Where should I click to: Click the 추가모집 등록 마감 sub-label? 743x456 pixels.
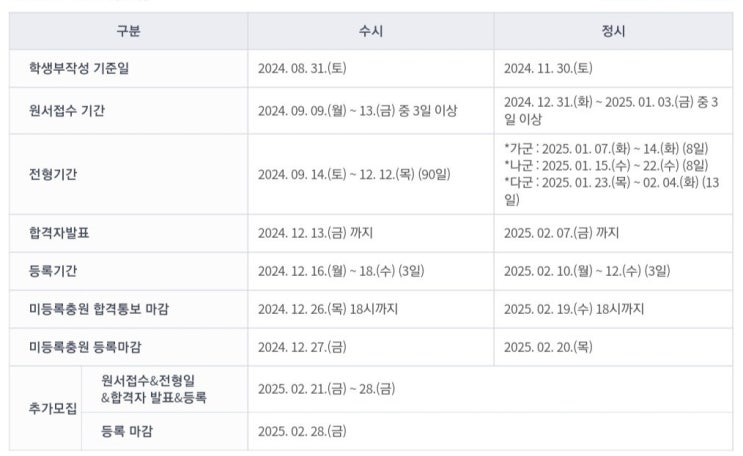(127, 431)
